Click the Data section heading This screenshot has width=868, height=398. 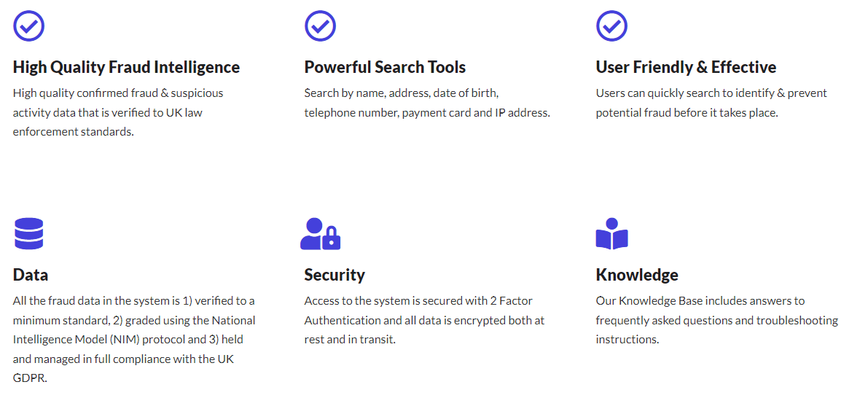[31, 275]
